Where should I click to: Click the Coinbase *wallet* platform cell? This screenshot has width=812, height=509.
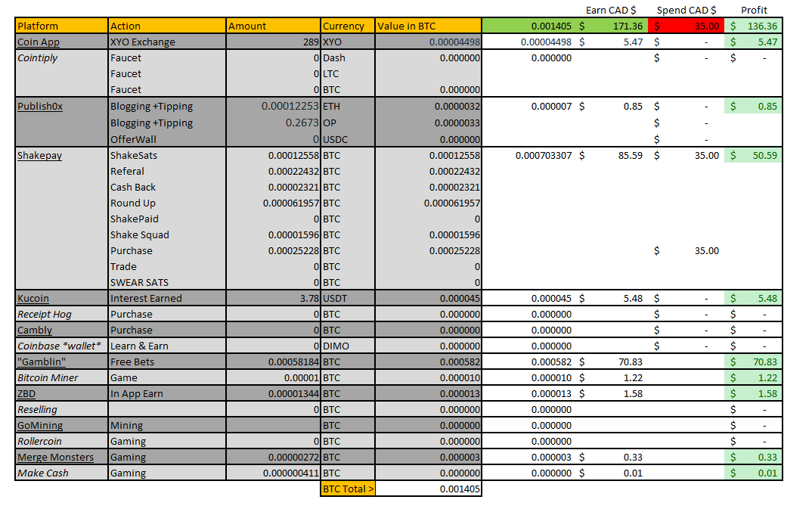(62, 346)
